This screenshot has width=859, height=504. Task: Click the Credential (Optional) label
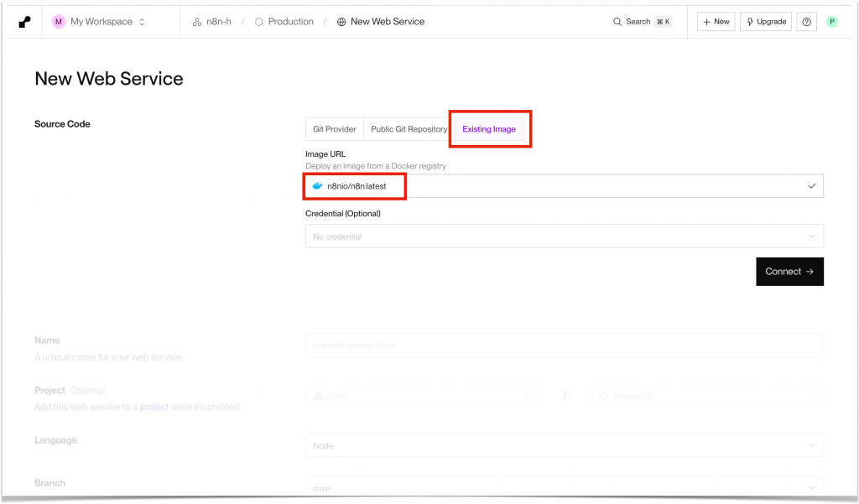click(x=343, y=214)
